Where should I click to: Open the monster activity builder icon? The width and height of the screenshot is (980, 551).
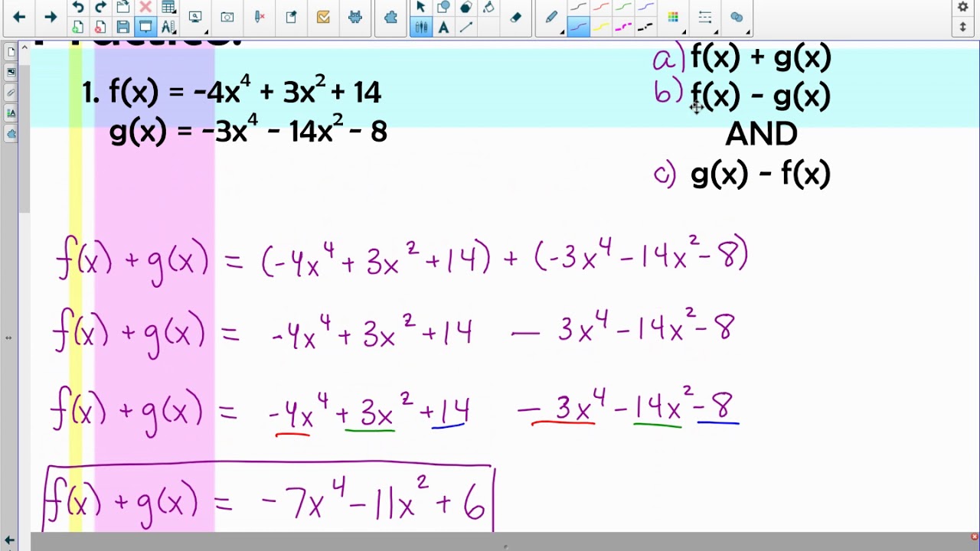[x=355, y=17]
